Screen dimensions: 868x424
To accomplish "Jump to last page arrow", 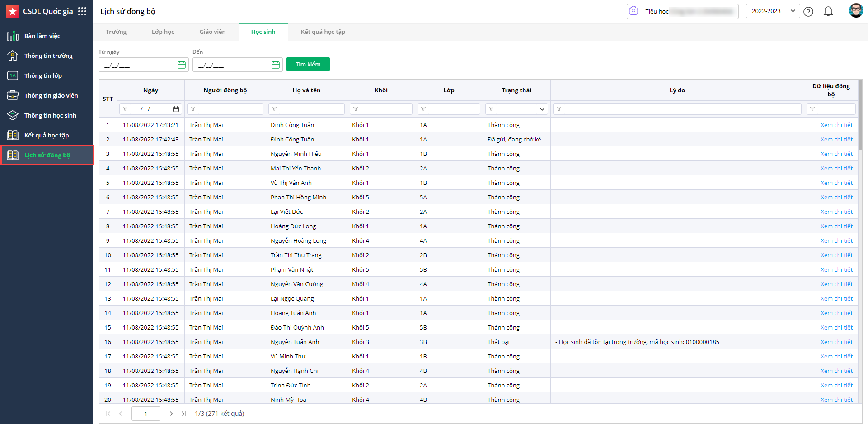I will coord(184,414).
